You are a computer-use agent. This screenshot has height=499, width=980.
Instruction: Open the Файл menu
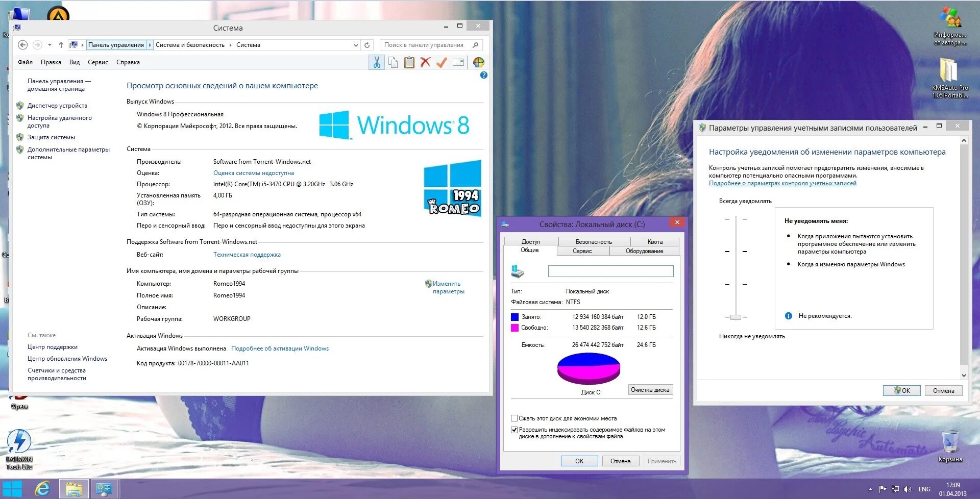coord(25,62)
